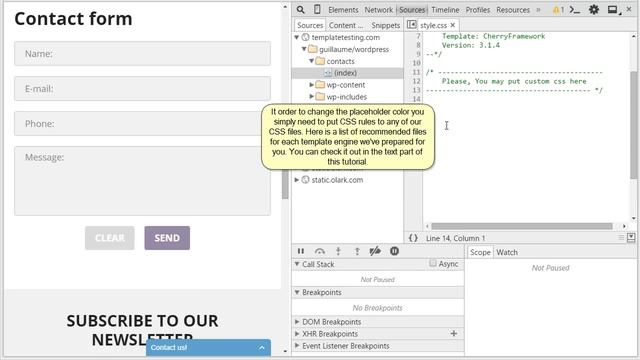Image resolution: width=640 pixels, height=360 pixels.
Task: Click the DevTools search magnifier icon
Action: click(x=300, y=9)
